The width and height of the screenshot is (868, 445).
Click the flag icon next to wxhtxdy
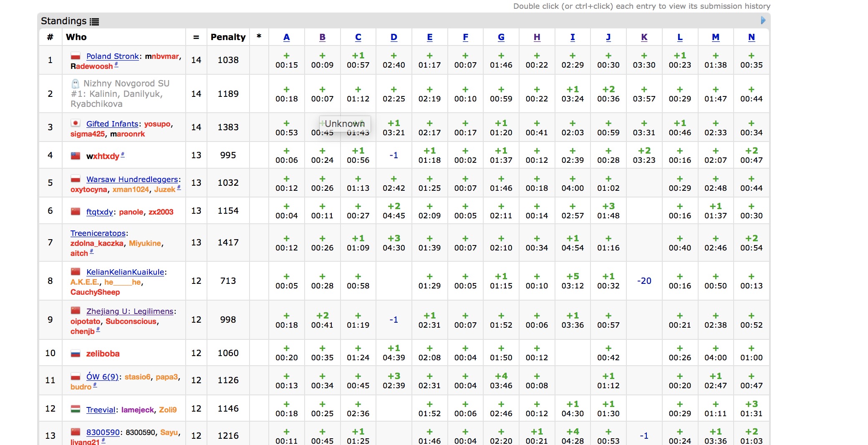pyautogui.click(x=76, y=156)
